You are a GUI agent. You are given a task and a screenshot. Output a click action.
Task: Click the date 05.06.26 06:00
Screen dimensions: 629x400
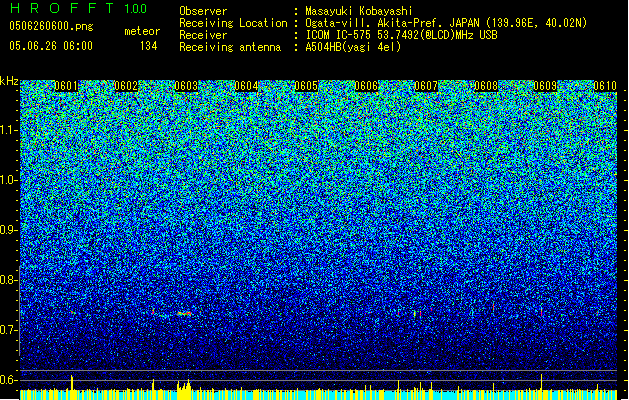pyautogui.click(x=51, y=46)
